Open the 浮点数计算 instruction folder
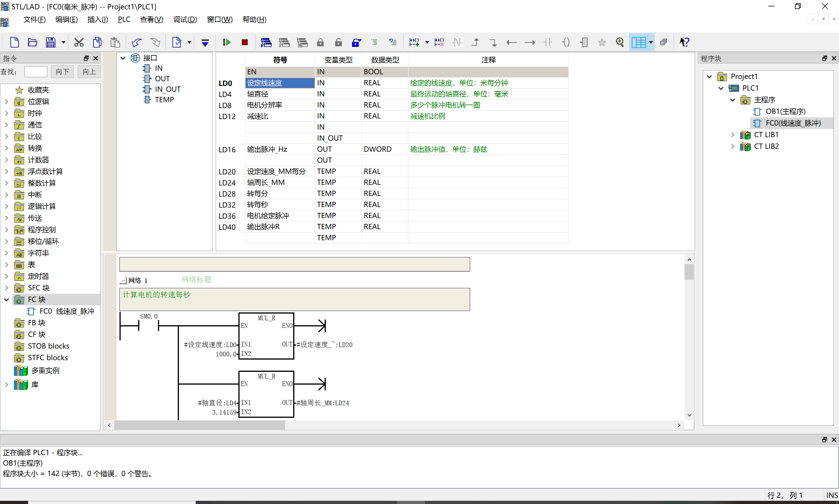 point(45,171)
